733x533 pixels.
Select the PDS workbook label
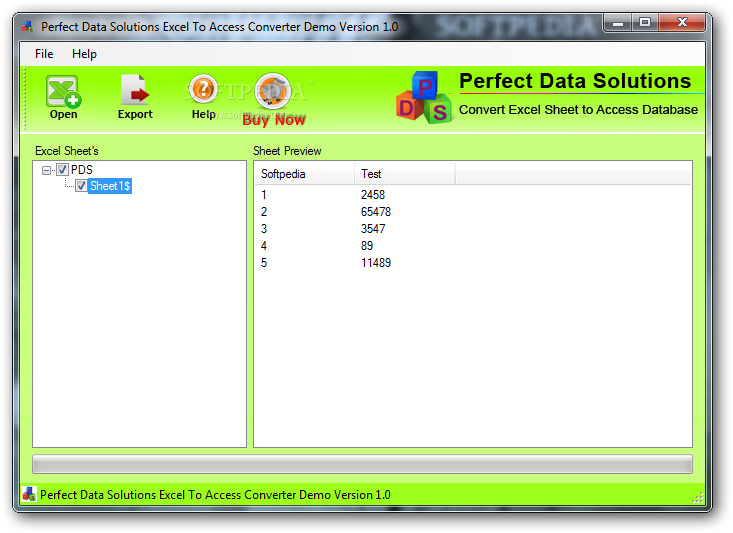pyautogui.click(x=81, y=169)
